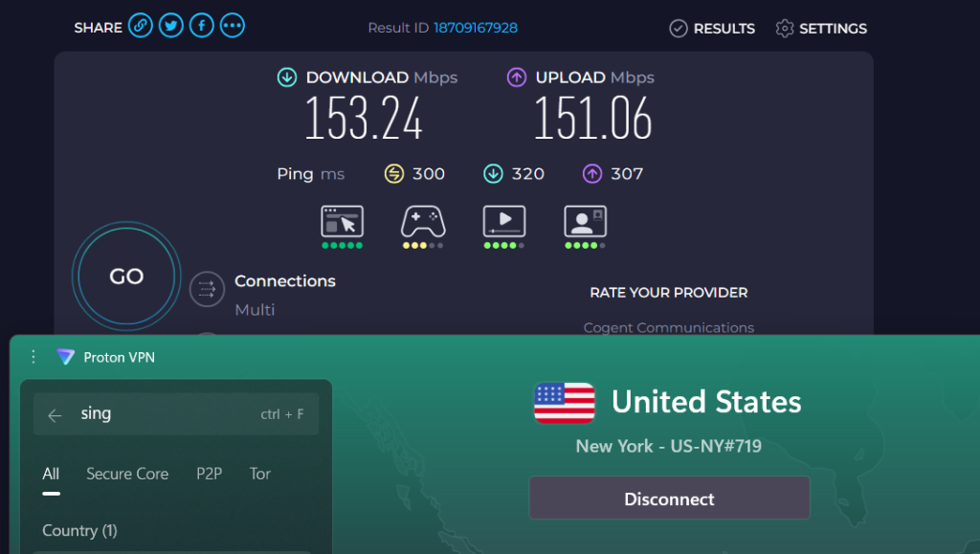Screen dimensions: 980x554
Task: Copy the result share link icon
Action: click(x=140, y=25)
